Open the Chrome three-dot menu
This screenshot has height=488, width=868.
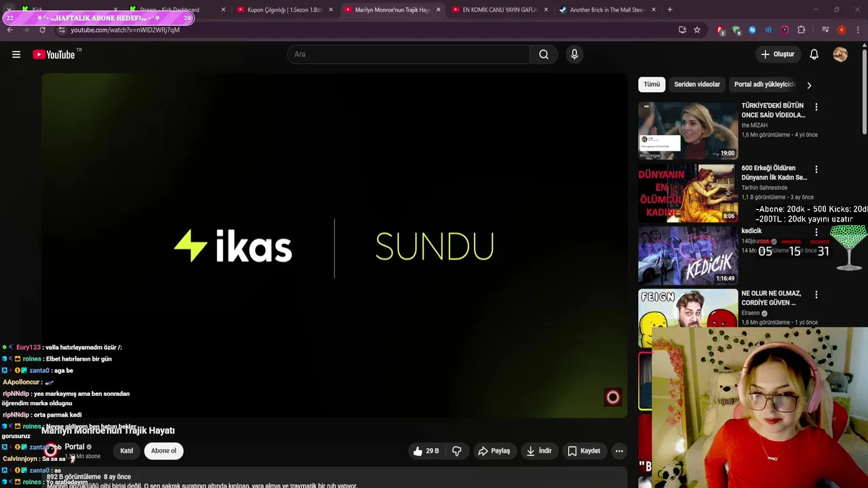tap(859, 30)
